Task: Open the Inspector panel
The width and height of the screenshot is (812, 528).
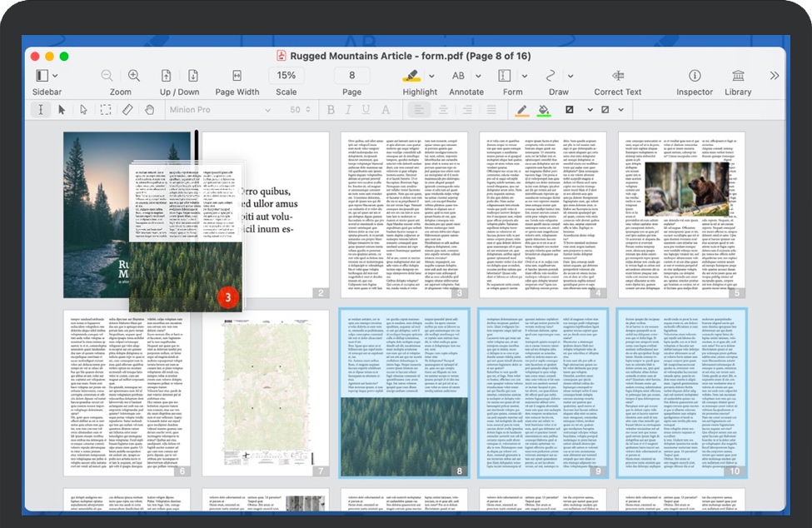Action: click(695, 77)
